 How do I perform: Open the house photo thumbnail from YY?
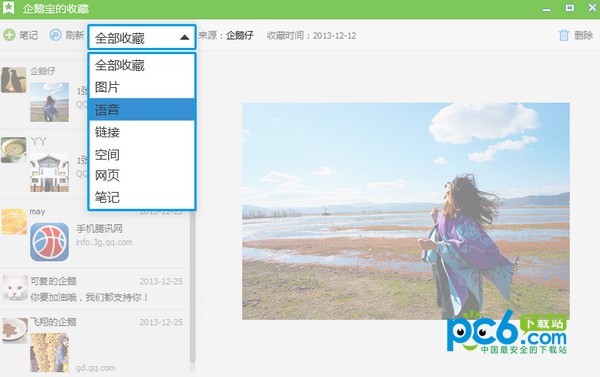pos(49,173)
